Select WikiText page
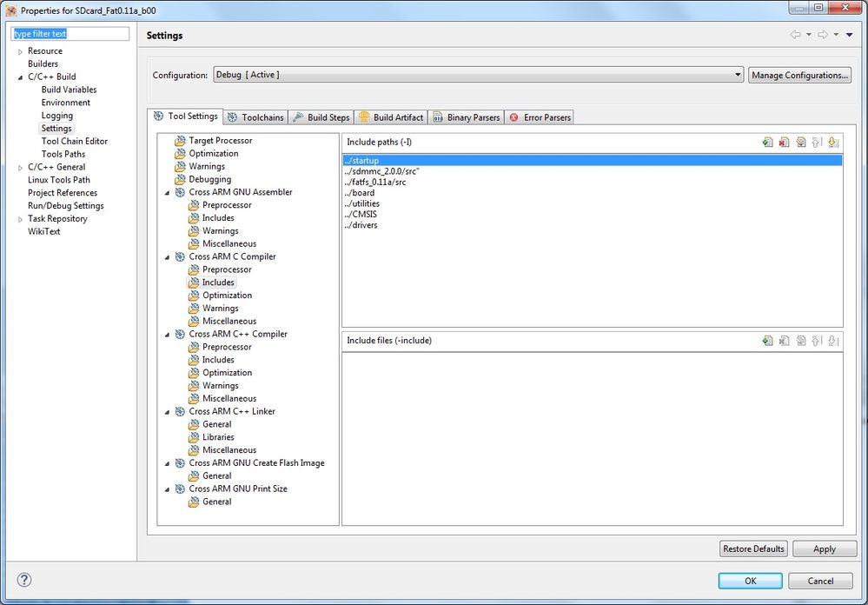 point(43,231)
